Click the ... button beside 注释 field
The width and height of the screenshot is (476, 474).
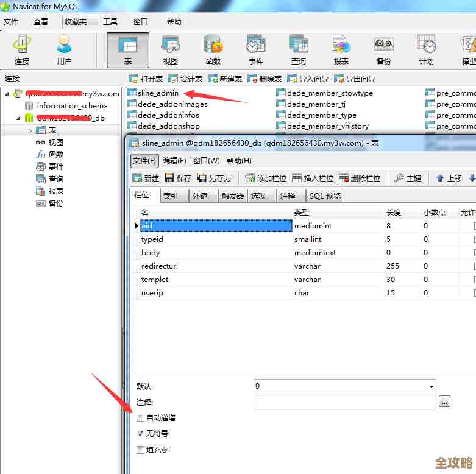(x=444, y=402)
